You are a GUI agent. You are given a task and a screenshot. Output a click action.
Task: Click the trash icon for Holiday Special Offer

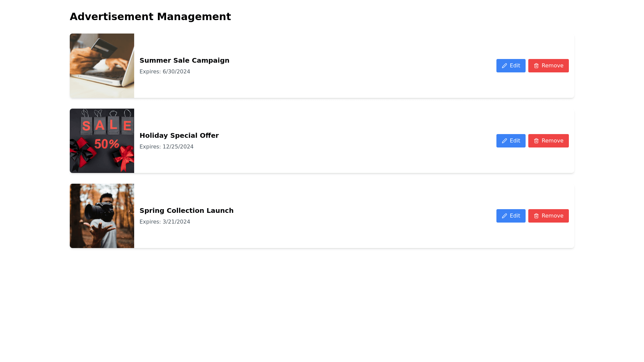536,141
